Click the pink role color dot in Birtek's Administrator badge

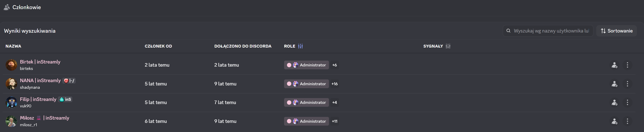[289, 65]
